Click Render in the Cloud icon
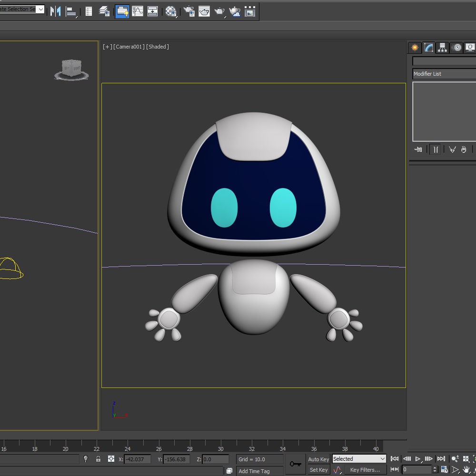This screenshot has width=476, height=476. 235,11
